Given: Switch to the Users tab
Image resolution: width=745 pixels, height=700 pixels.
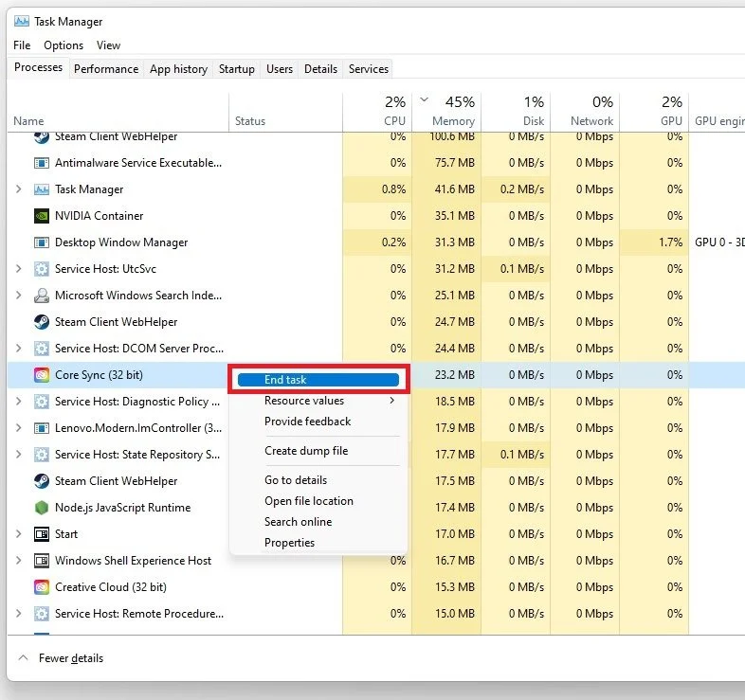Looking at the screenshot, I should pos(280,69).
